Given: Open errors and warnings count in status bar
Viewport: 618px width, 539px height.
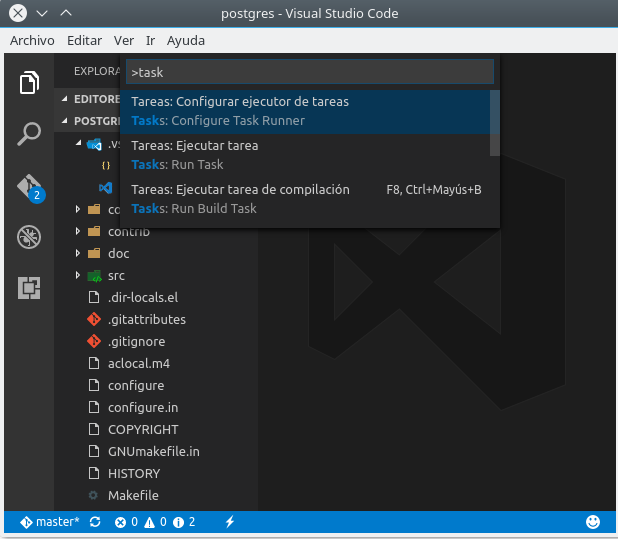Looking at the screenshot, I should [x=155, y=522].
